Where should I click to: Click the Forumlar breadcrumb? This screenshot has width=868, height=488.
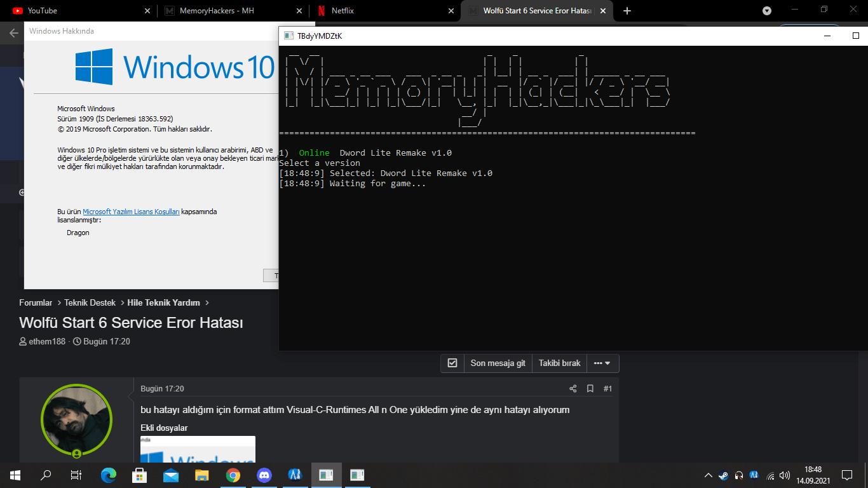point(36,302)
